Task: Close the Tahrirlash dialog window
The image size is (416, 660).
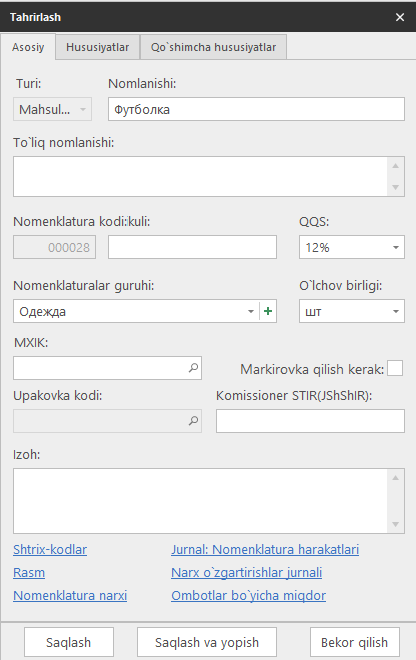Action: tap(400, 17)
